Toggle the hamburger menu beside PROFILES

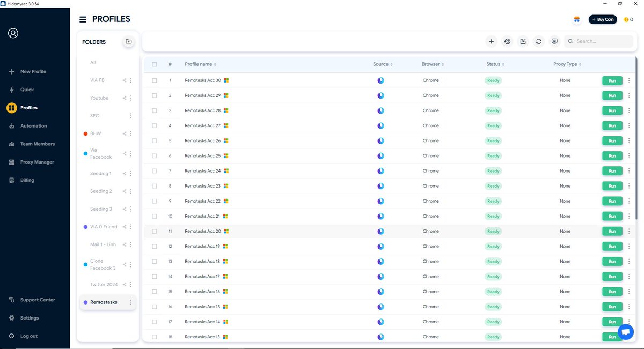tap(83, 19)
